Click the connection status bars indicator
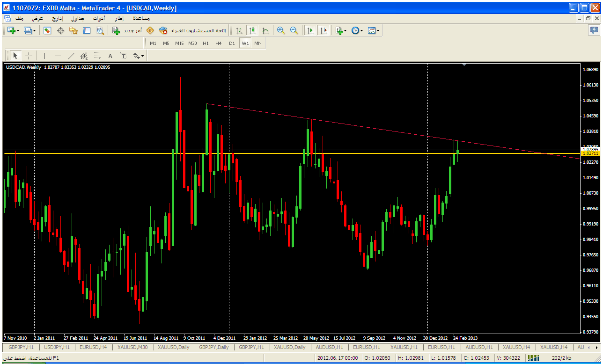 (533, 358)
